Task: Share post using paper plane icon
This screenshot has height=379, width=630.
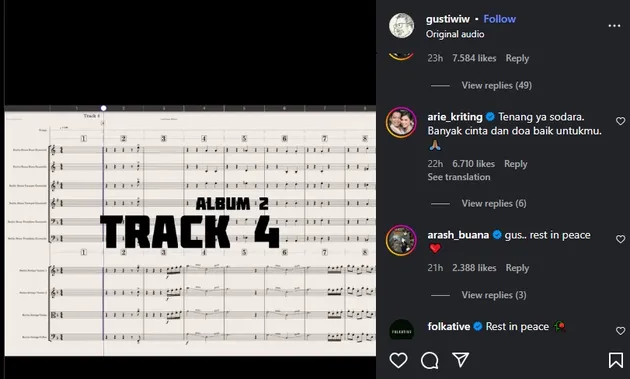Action: point(460,360)
